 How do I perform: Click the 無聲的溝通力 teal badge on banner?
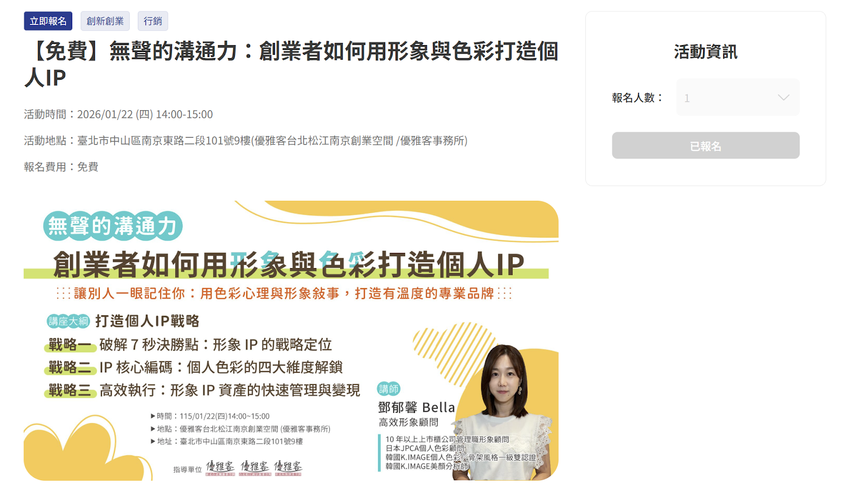pyautogui.click(x=113, y=226)
